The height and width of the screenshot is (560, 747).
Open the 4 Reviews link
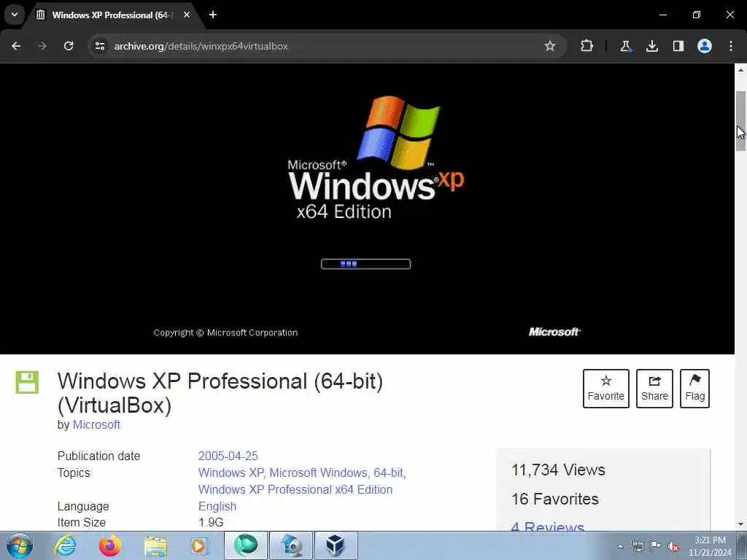pos(547,526)
